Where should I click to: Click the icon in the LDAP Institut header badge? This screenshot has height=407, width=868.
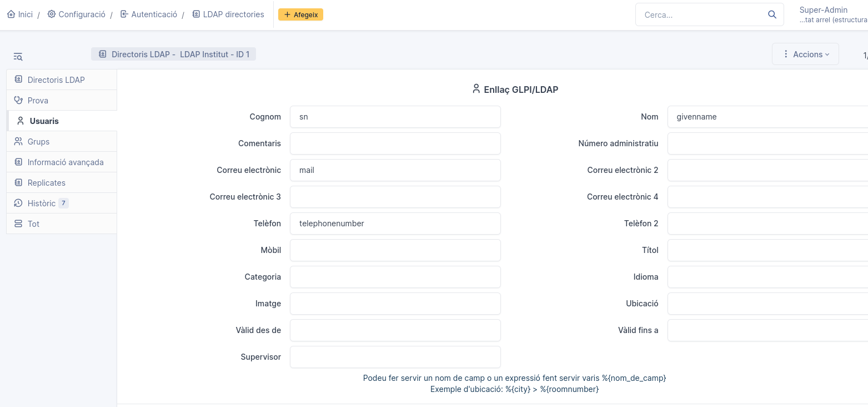[102, 54]
